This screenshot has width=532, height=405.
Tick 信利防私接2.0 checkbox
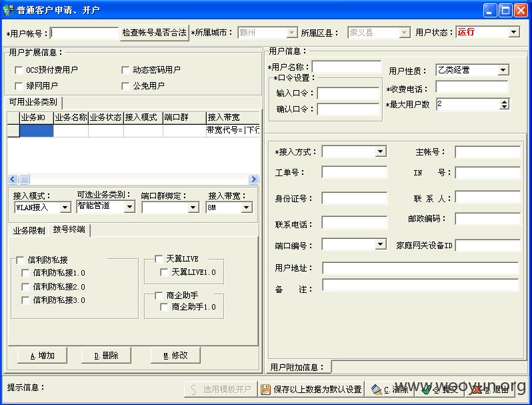(x=25, y=287)
